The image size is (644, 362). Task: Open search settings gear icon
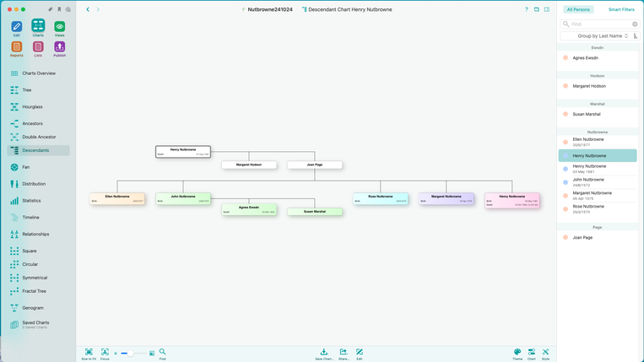pyautogui.click(x=635, y=24)
